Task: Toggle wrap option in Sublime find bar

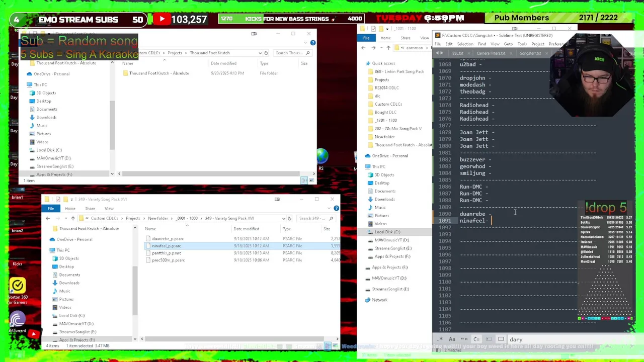Action: (476, 339)
